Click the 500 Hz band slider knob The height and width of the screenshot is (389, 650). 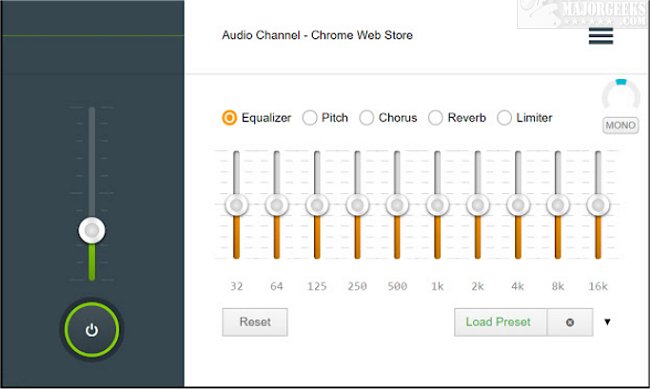click(397, 204)
